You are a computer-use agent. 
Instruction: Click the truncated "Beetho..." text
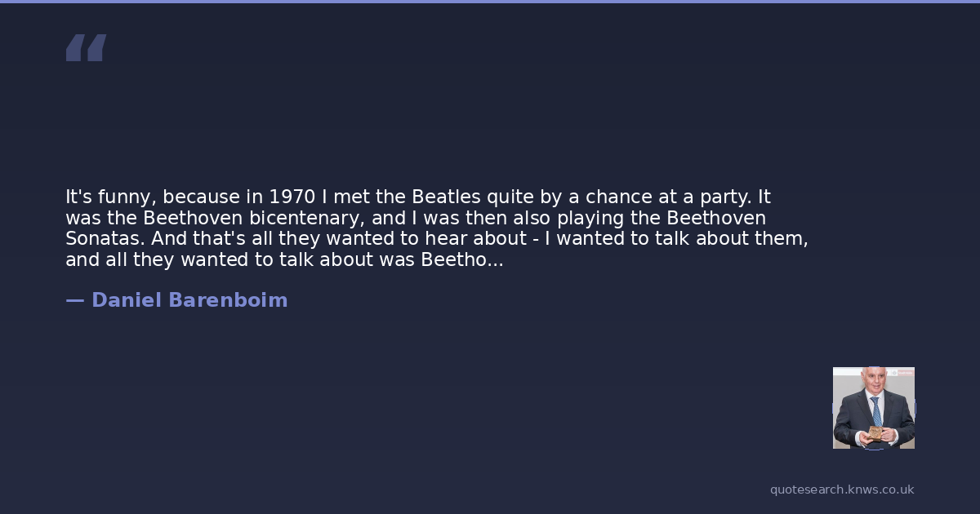[x=462, y=260]
